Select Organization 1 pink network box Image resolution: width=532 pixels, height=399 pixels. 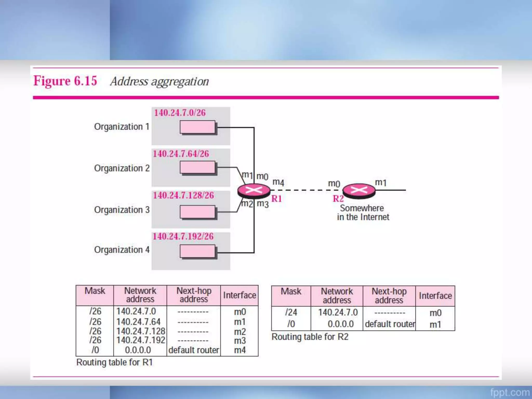197,127
